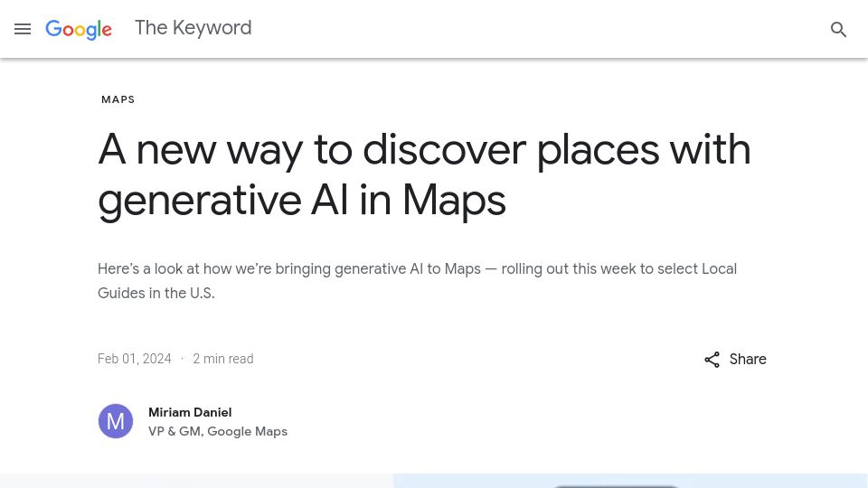
Task: Click the article summary paragraph
Action: (x=418, y=281)
